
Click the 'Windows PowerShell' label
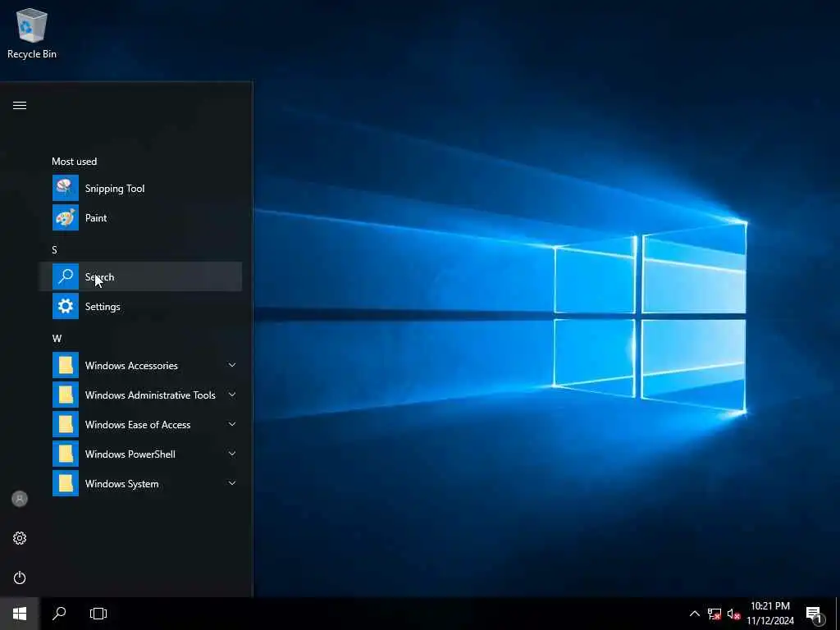click(130, 454)
